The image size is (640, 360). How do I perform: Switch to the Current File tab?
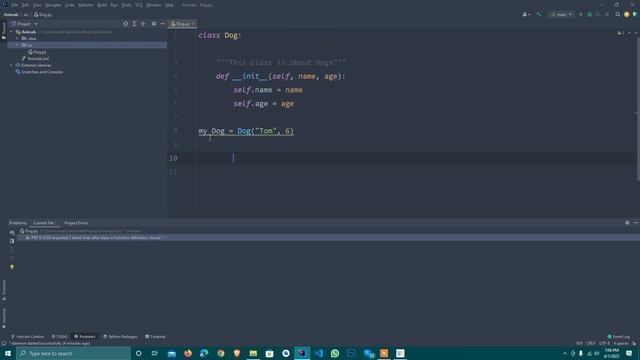tap(44, 223)
